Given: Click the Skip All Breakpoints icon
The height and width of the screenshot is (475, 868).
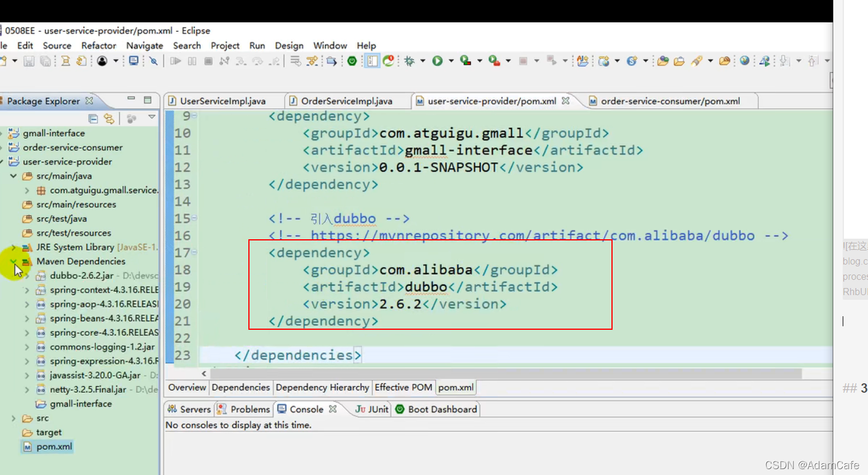Looking at the screenshot, I should click(x=154, y=61).
